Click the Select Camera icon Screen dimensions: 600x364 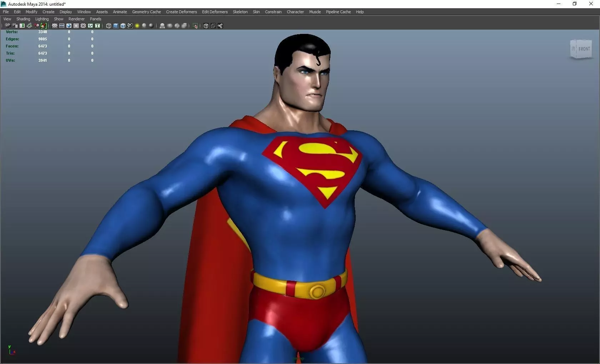pos(8,26)
